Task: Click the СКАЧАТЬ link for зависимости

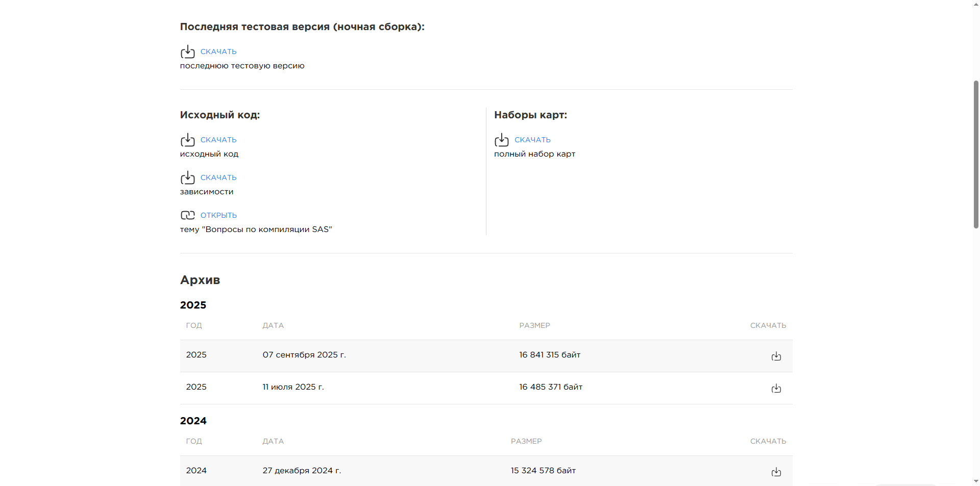Action: (x=218, y=177)
